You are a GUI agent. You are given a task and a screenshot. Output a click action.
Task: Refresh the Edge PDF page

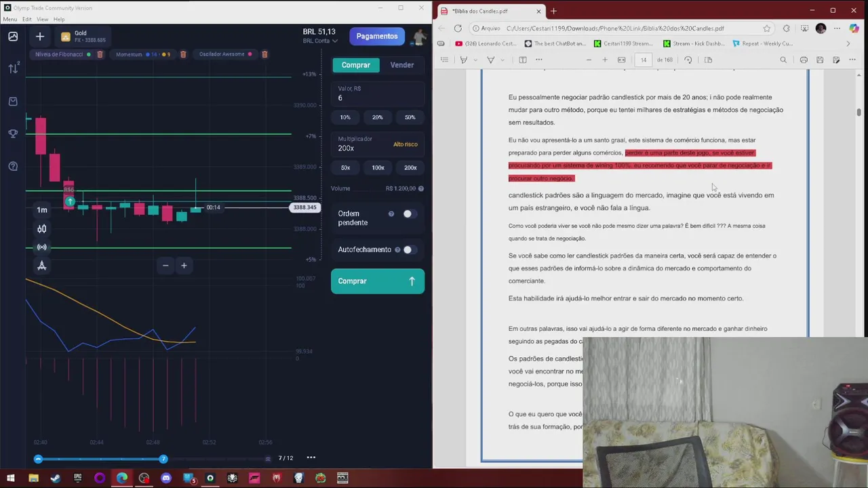click(458, 28)
